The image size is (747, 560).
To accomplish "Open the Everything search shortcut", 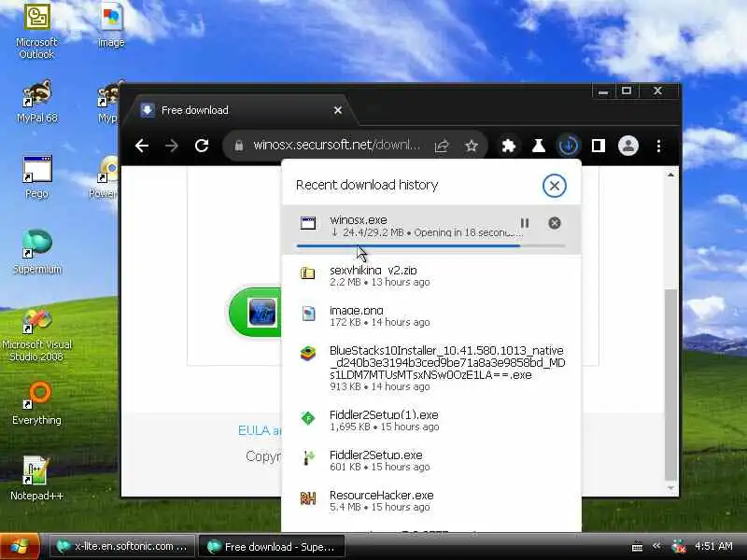I will tap(36, 404).
